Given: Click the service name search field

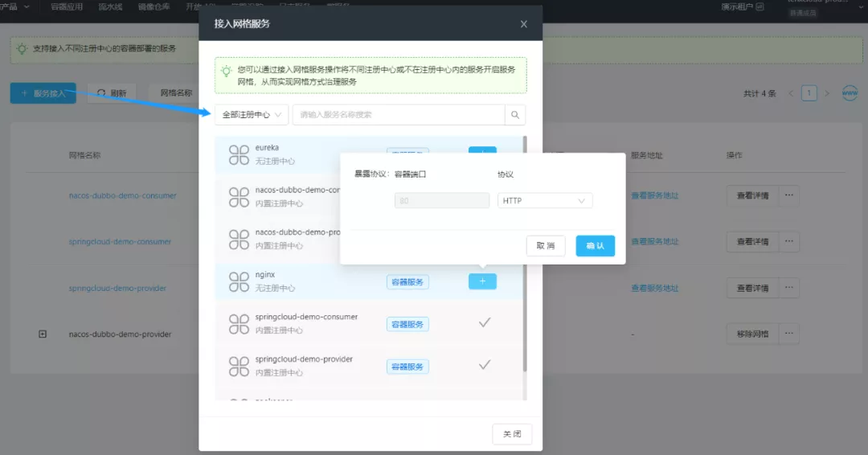Looking at the screenshot, I should pyautogui.click(x=399, y=115).
